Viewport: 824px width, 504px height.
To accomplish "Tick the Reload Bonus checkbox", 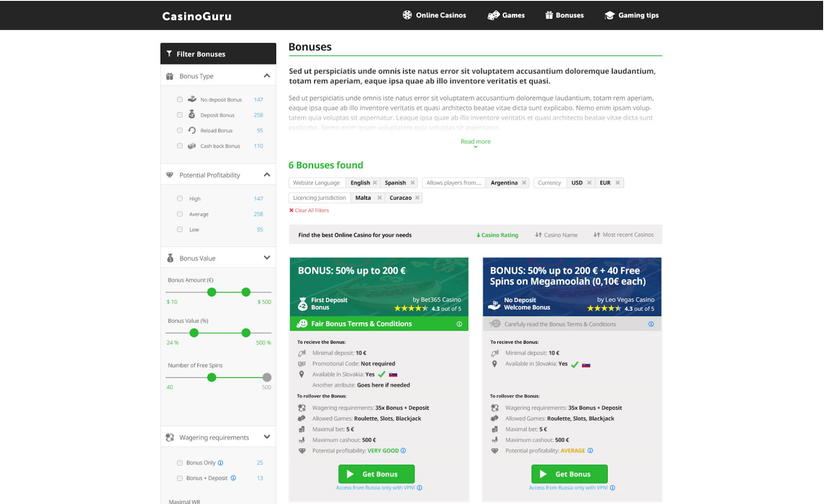I will click(x=180, y=130).
